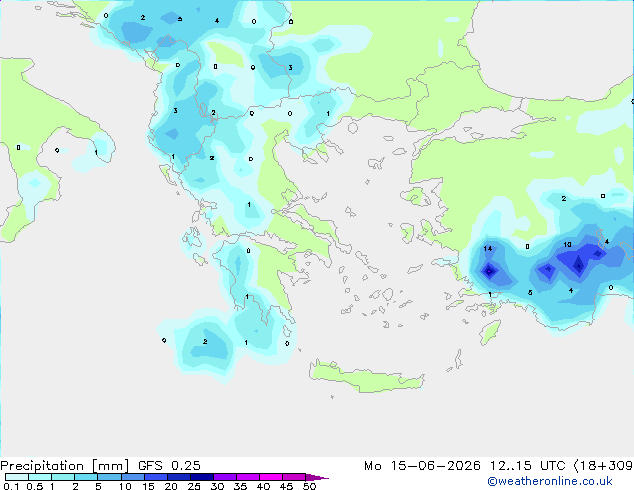Click the 1–2 mm legend swatch

(63, 477)
